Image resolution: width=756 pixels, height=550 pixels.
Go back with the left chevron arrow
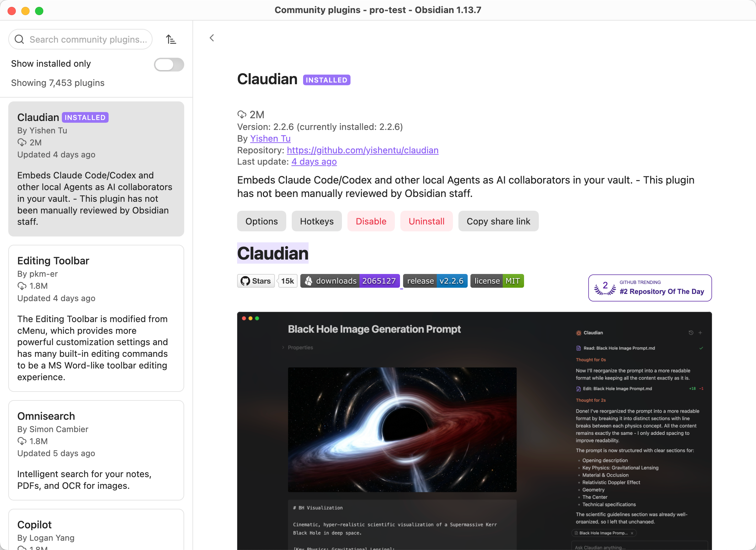(x=212, y=38)
